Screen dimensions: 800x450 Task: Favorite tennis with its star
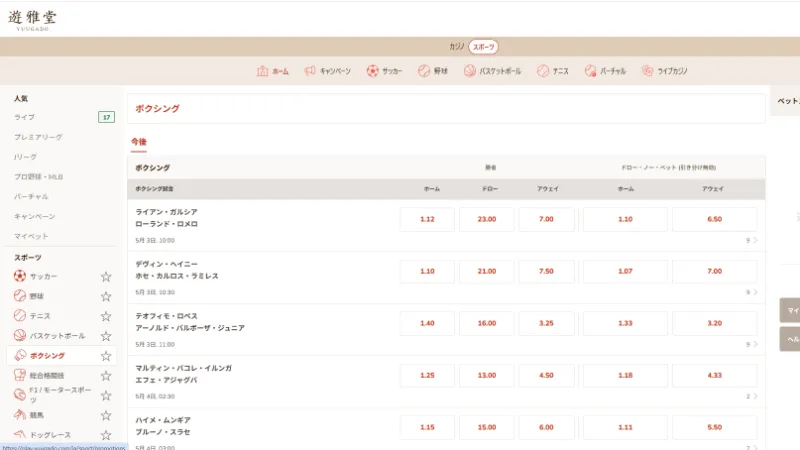tap(106, 316)
